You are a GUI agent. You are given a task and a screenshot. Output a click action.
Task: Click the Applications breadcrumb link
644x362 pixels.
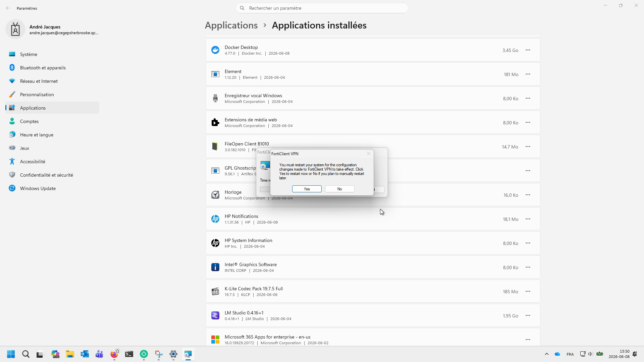pyautogui.click(x=231, y=25)
